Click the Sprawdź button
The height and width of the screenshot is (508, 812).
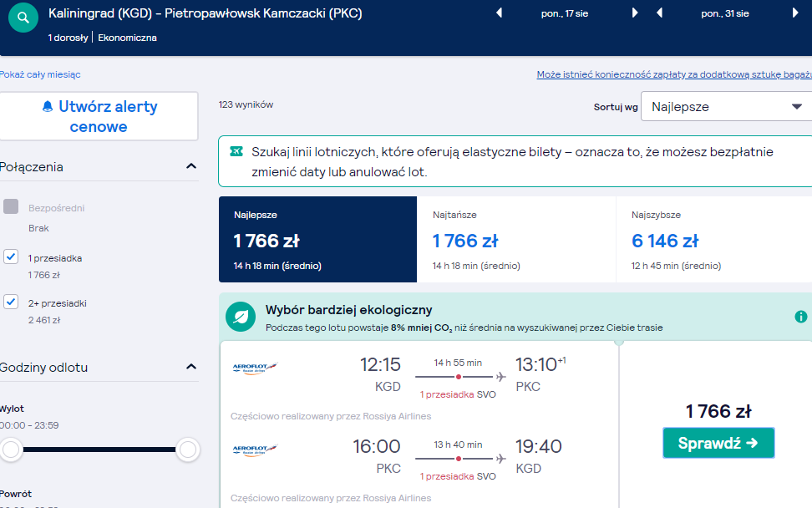click(718, 443)
